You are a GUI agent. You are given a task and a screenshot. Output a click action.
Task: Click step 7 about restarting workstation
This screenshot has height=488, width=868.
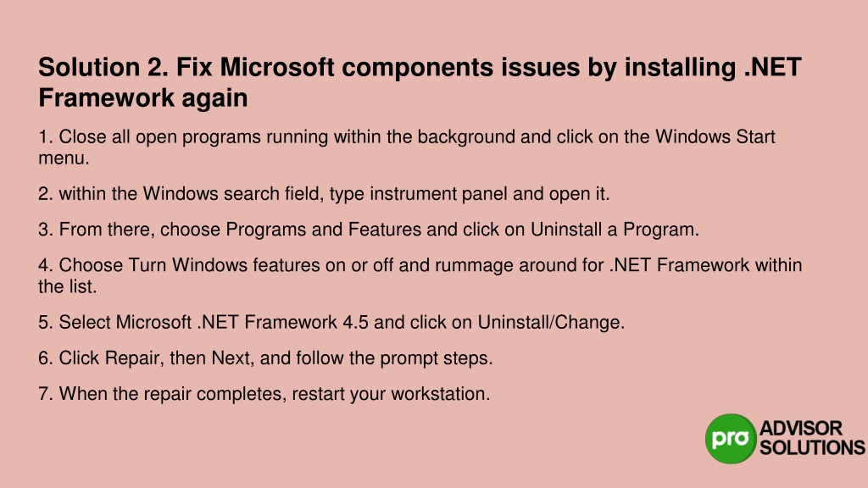[264, 394]
